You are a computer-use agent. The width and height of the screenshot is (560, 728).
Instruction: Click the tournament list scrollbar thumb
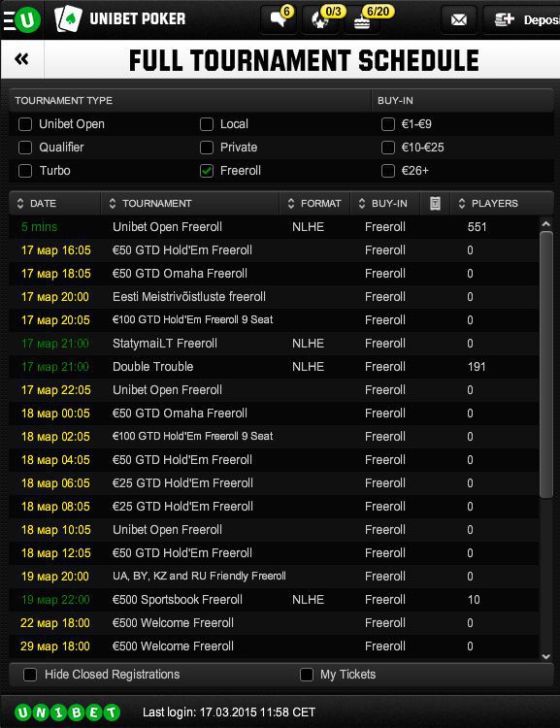coord(546,365)
